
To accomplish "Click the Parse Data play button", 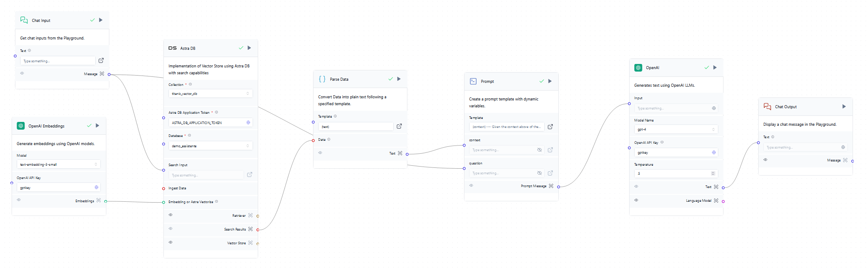I will point(399,79).
